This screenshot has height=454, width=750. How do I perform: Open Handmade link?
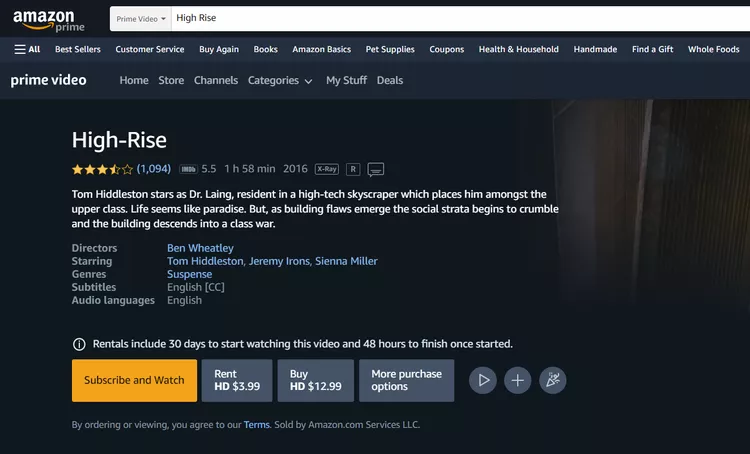click(595, 49)
